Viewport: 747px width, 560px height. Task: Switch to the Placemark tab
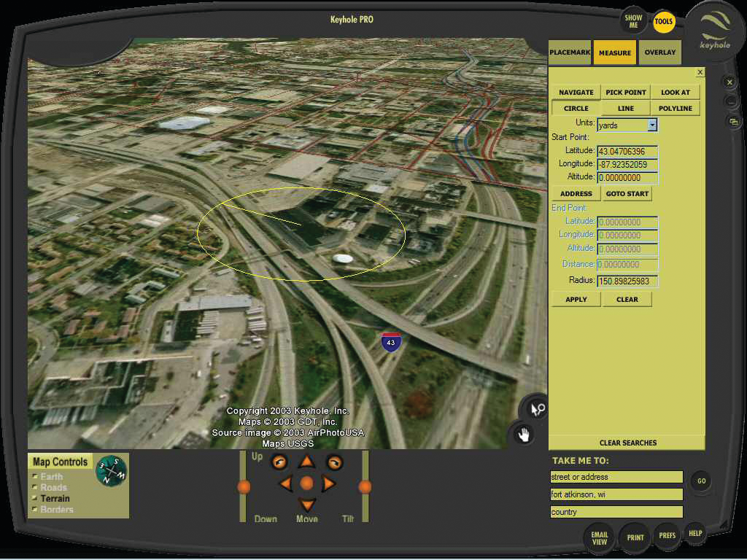[570, 52]
